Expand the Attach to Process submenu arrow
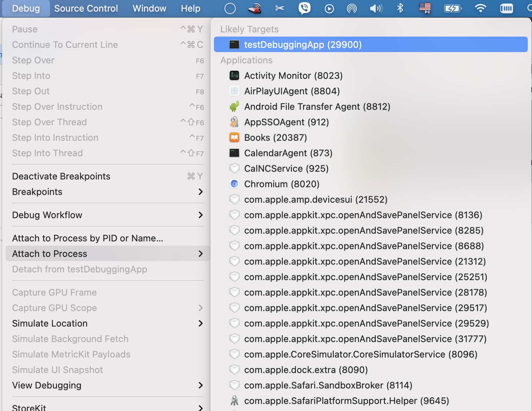 (x=201, y=254)
